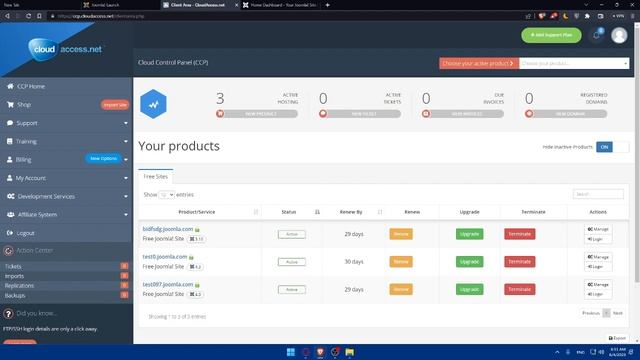Screen dimensions: 640x360
Task: Click the Development Services gears icon
Action: [11, 196]
